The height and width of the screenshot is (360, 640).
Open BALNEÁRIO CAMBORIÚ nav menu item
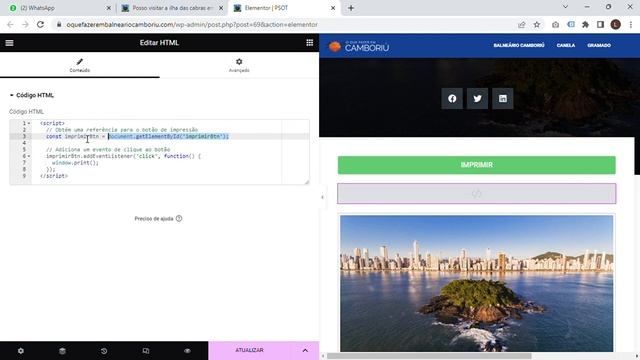pyautogui.click(x=519, y=45)
